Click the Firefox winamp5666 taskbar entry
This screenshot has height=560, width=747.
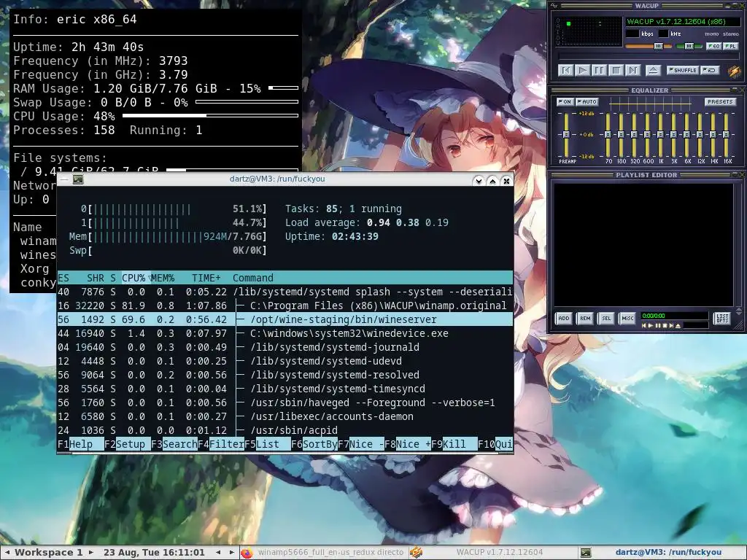coord(323,553)
